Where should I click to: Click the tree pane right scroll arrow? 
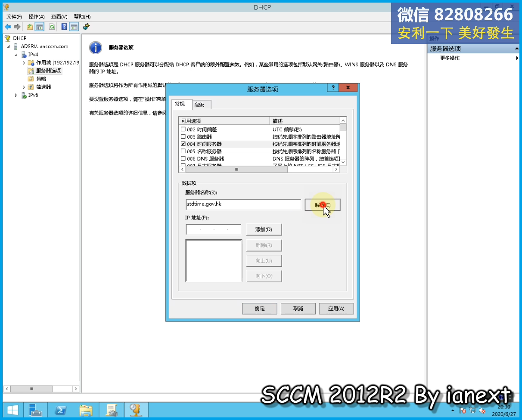point(76,389)
